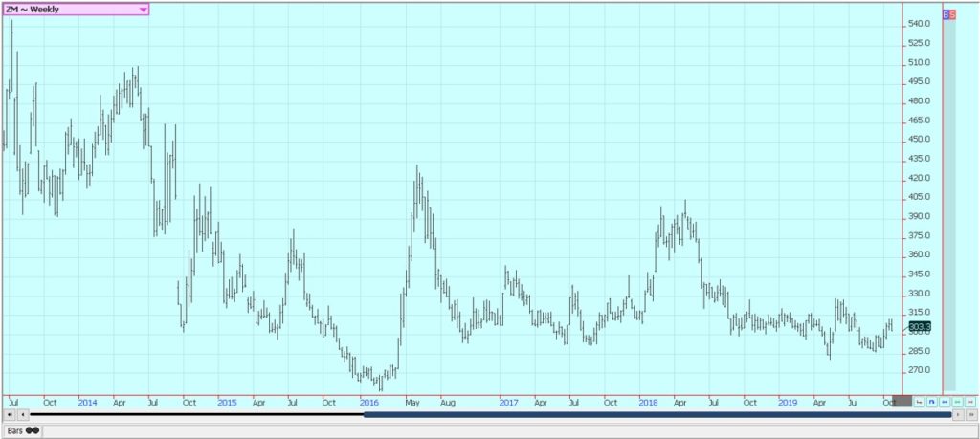Image resolution: width=980 pixels, height=439 pixels.
Task: Jump to chart start with double-left arrow
Action: pos(10,415)
